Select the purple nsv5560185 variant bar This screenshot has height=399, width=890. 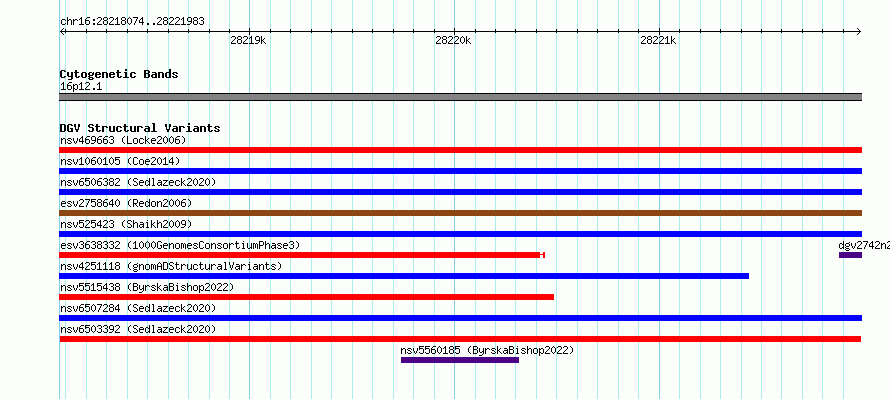460,360
